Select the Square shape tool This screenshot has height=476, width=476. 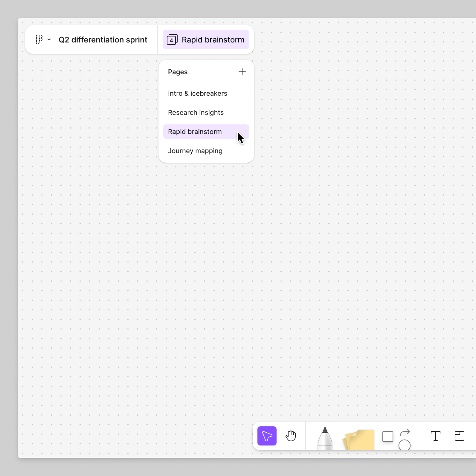(x=388, y=437)
